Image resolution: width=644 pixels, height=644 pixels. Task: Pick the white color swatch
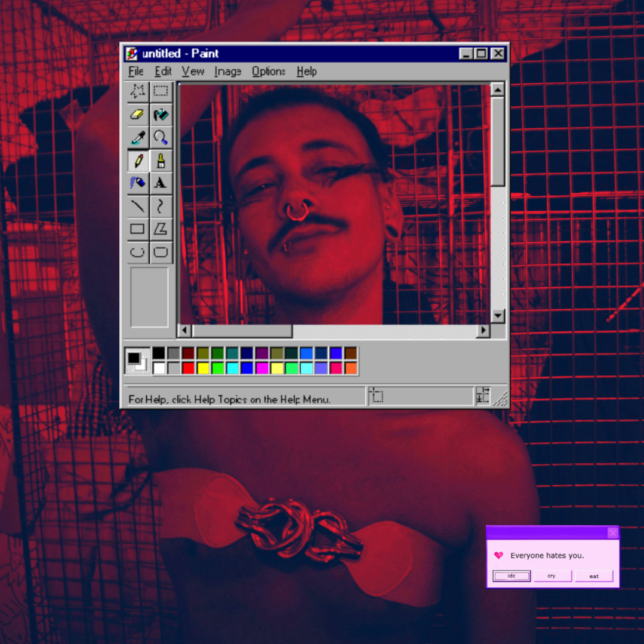click(x=159, y=368)
